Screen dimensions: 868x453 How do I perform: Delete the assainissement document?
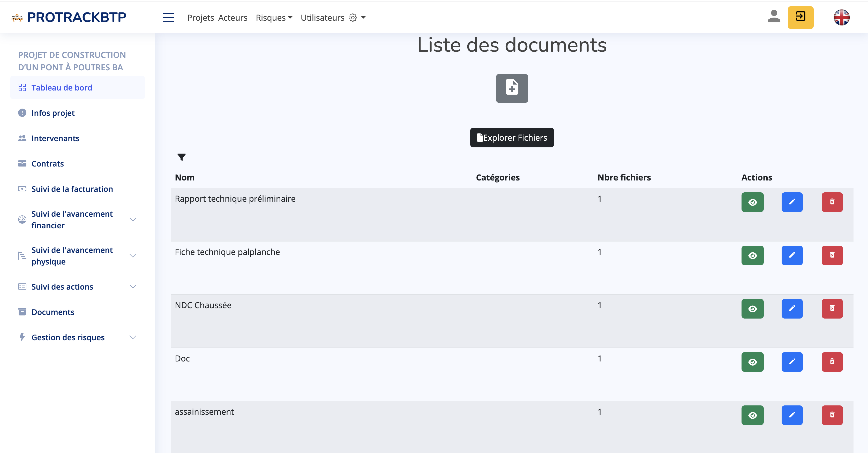[x=832, y=415]
